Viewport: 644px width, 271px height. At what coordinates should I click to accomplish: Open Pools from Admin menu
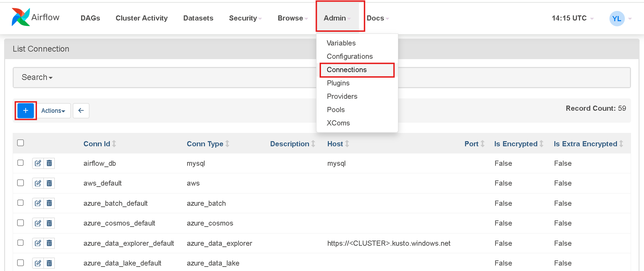pos(336,110)
